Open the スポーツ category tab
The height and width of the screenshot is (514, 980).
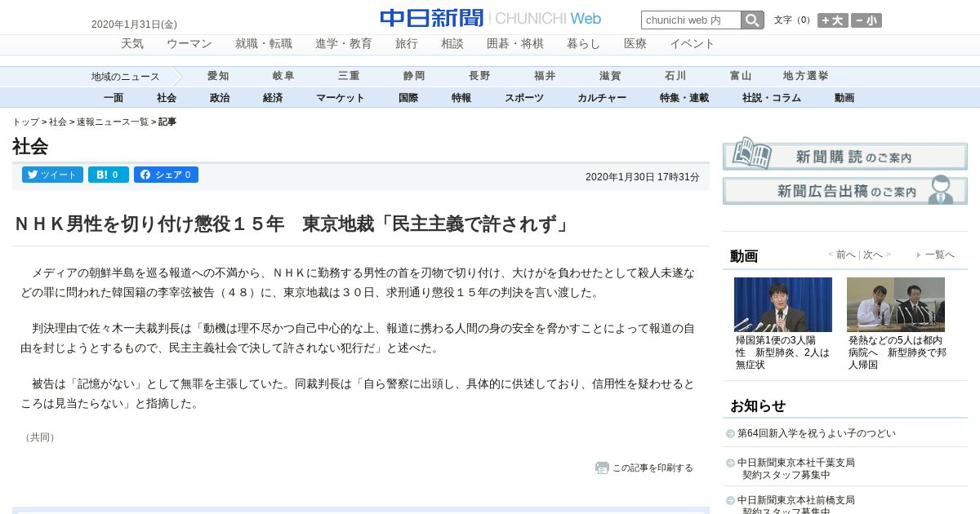coord(524,98)
